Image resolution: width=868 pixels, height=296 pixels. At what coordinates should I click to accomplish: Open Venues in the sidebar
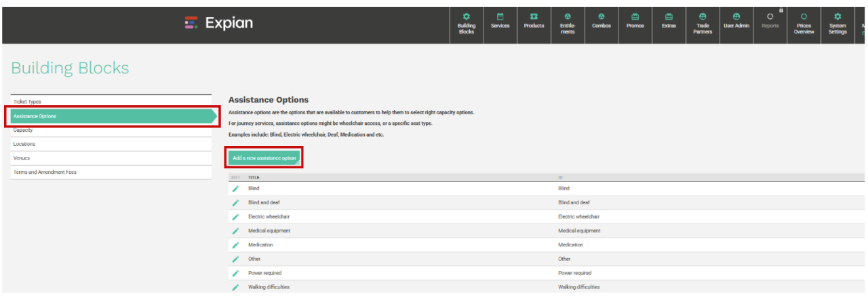tap(111, 158)
